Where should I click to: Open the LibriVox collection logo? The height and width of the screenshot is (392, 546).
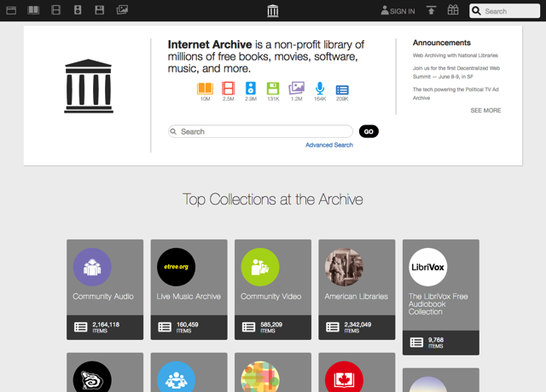[x=428, y=267]
